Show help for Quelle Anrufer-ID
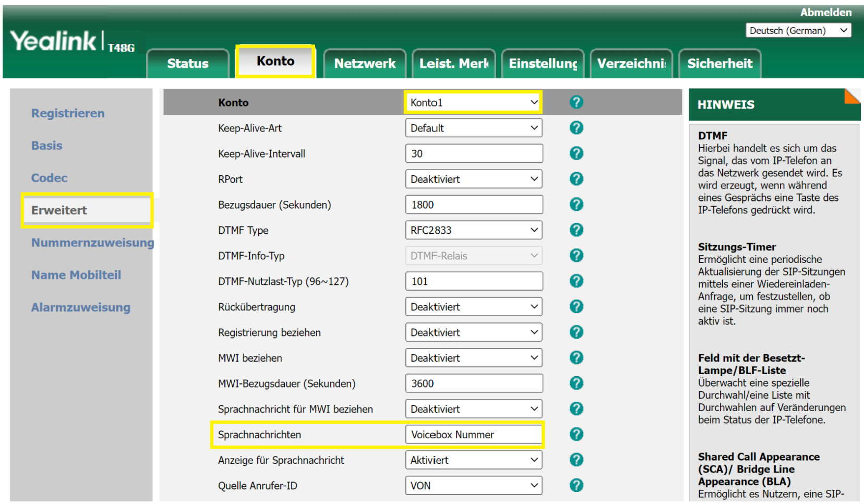Viewport: 864px width, 504px height. point(576,486)
